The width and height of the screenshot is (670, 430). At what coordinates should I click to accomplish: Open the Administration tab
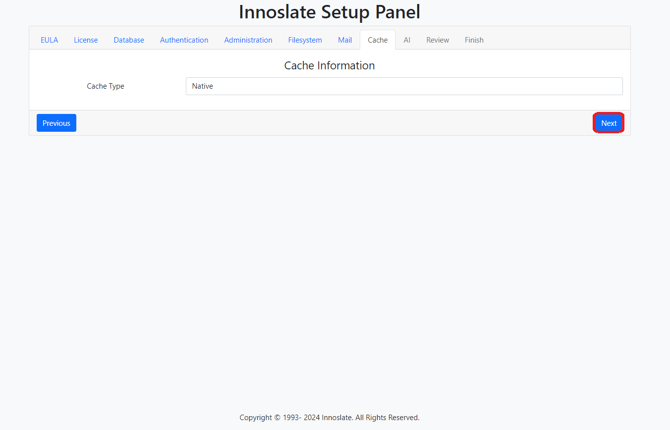click(x=248, y=40)
